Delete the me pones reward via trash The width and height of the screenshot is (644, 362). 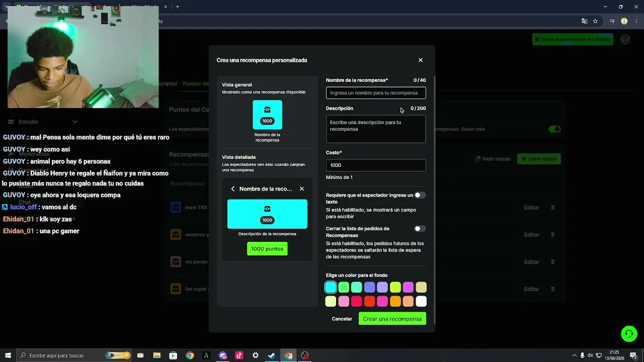point(552,262)
